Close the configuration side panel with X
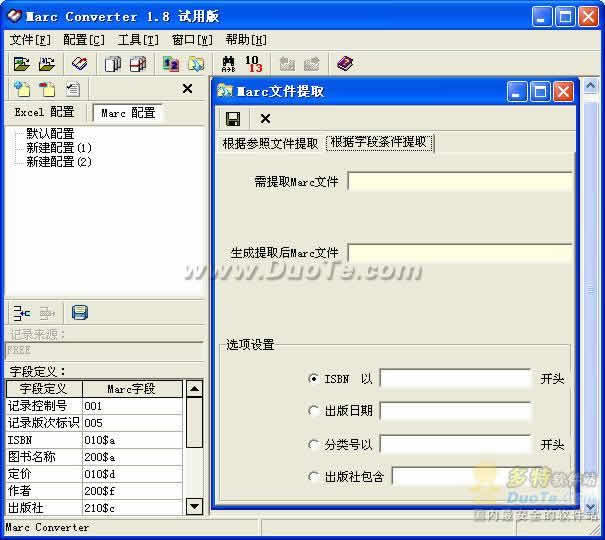The image size is (605, 540). point(188,89)
